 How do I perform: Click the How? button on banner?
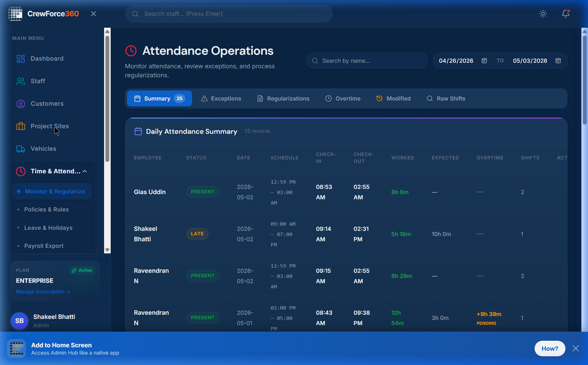click(x=550, y=349)
